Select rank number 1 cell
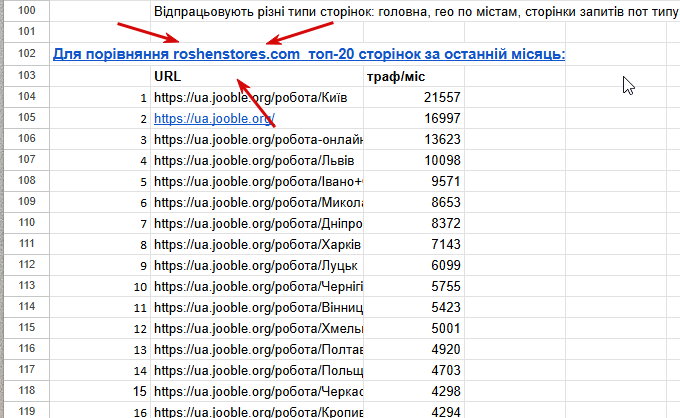680x418 pixels. pos(100,97)
